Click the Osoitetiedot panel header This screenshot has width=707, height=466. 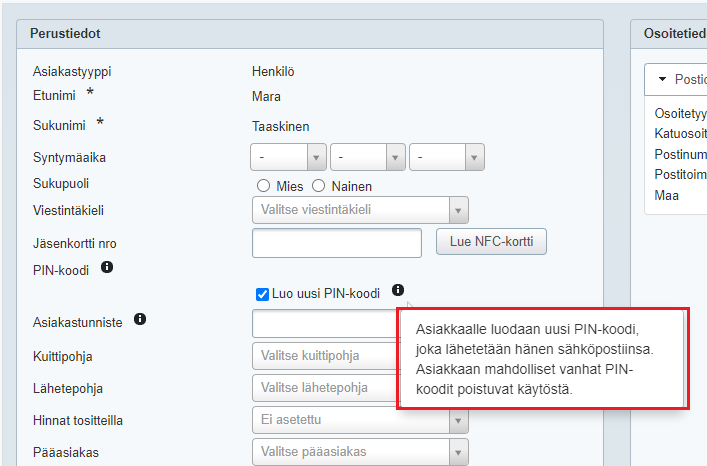[x=668, y=34]
